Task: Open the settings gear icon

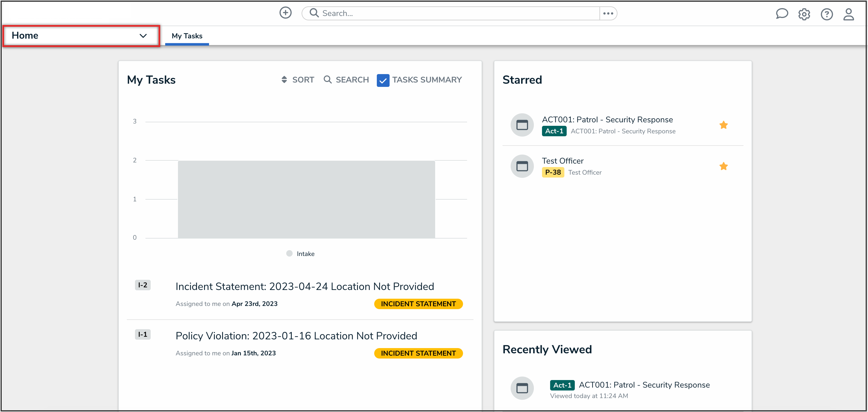Action: click(x=804, y=14)
